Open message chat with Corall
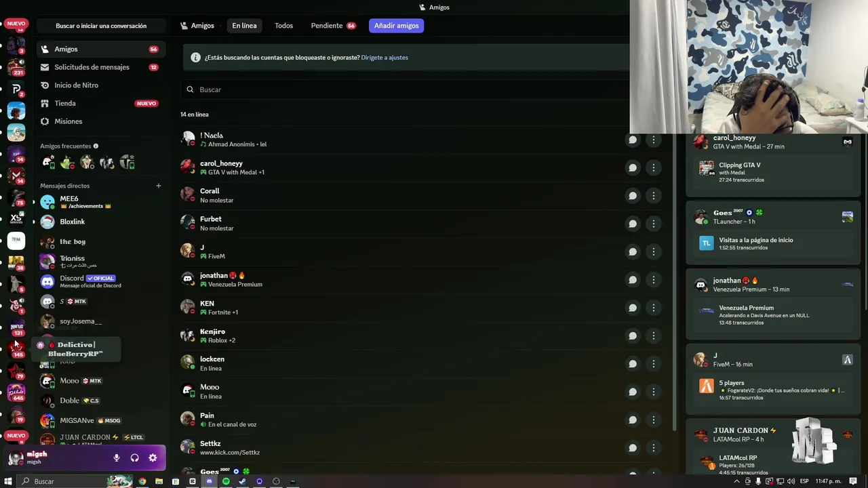Viewport: 868px width, 488px height. [x=633, y=196]
